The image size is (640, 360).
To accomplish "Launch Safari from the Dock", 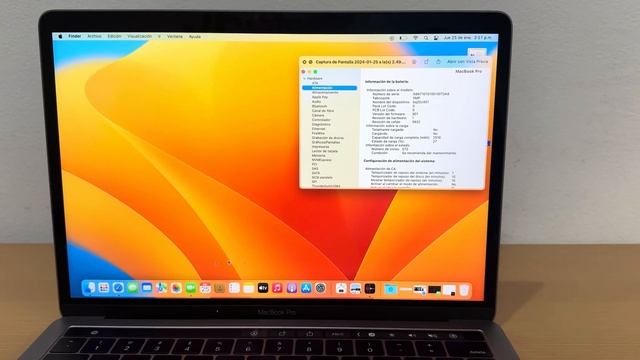I will (118, 288).
